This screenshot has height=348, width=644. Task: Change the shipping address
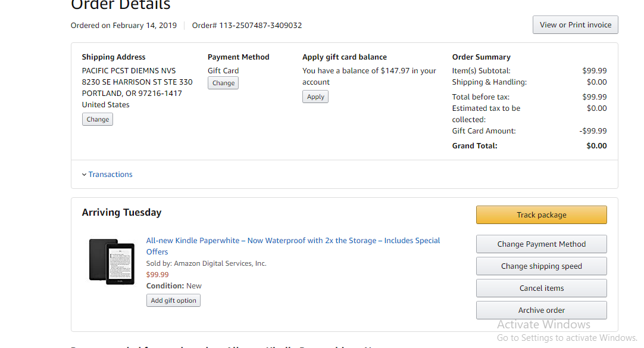(x=98, y=119)
